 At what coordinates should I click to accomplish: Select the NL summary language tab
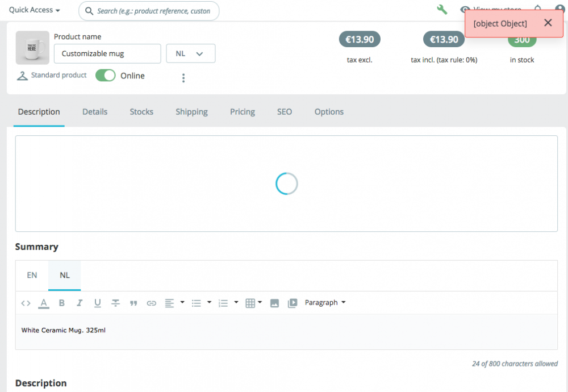pyautogui.click(x=65, y=276)
